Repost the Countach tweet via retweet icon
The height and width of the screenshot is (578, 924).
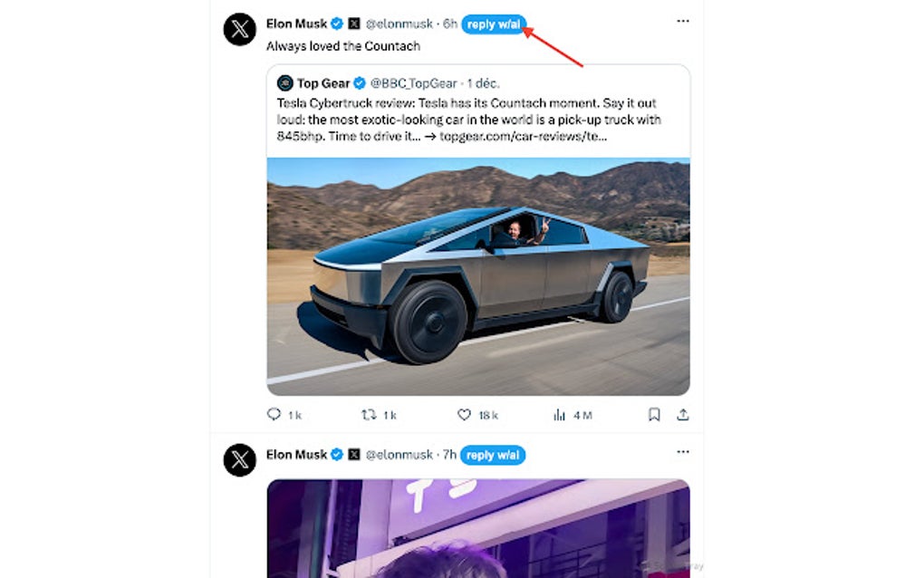click(x=369, y=415)
